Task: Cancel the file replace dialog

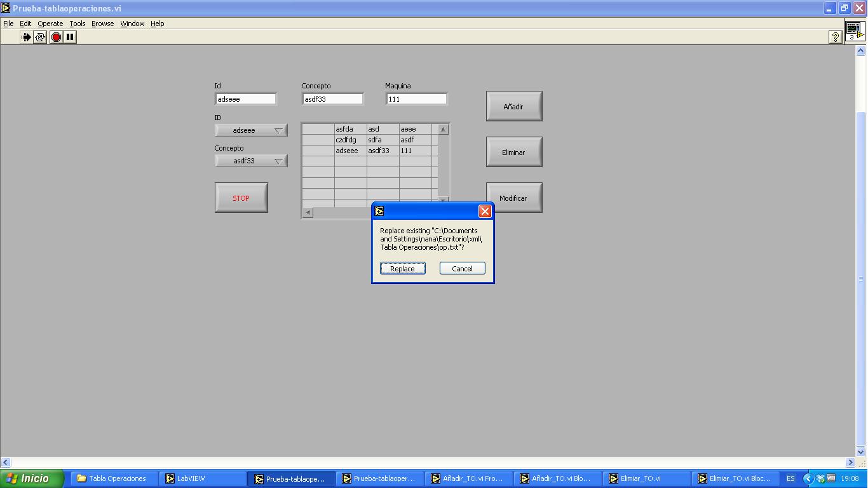Action: tap(462, 268)
